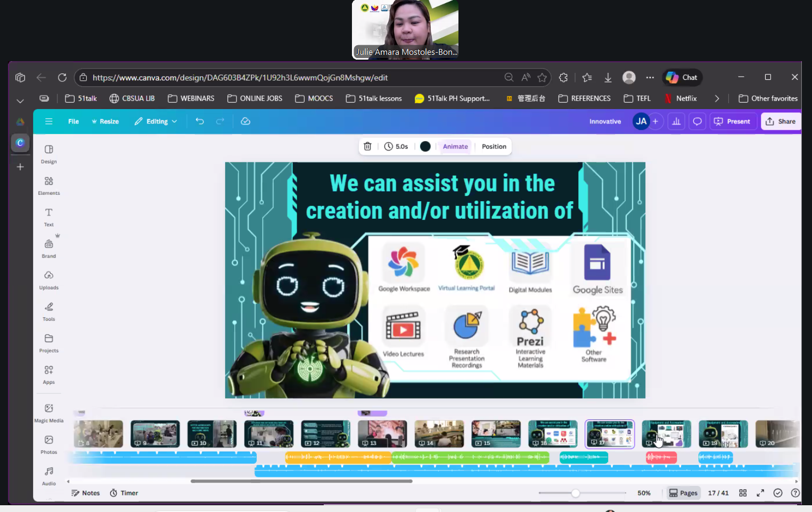Toggle the Pages thumbnail strip
812x512 pixels.
pyautogui.click(x=683, y=493)
